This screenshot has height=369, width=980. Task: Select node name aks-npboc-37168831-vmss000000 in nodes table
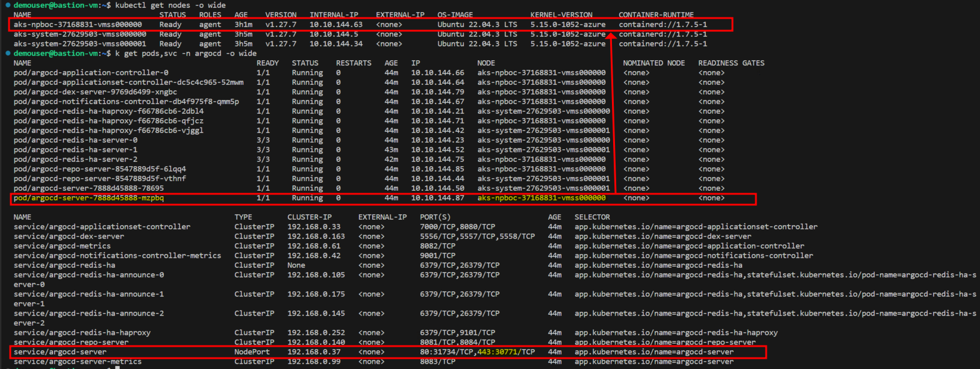point(78,25)
